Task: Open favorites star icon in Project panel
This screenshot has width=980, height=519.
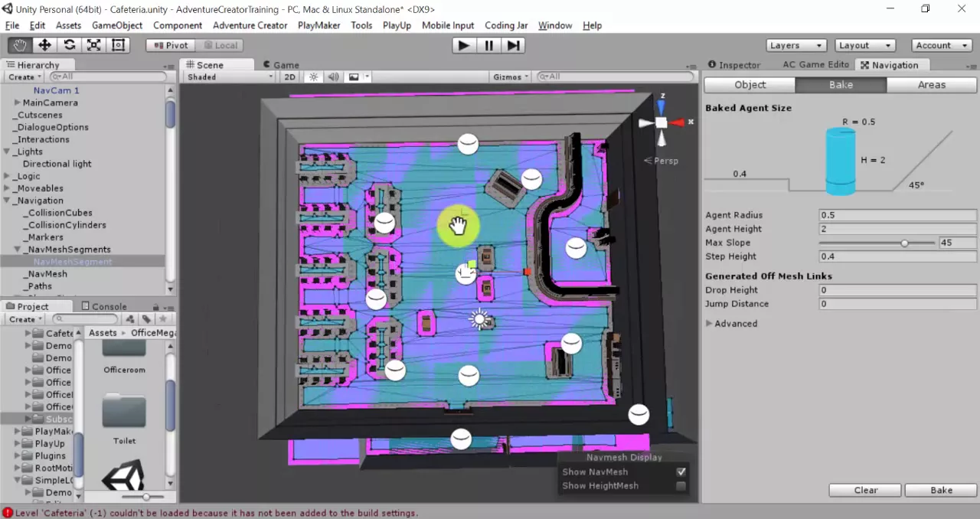Action: [163, 319]
